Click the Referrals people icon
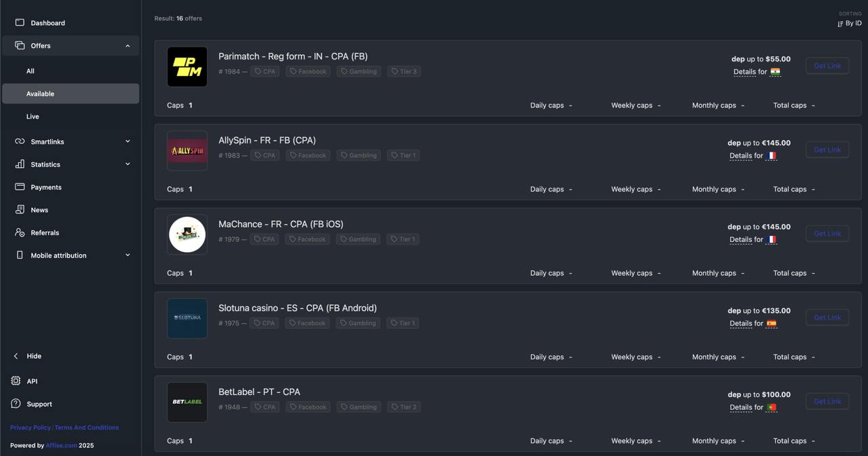The image size is (868, 456). [20, 232]
